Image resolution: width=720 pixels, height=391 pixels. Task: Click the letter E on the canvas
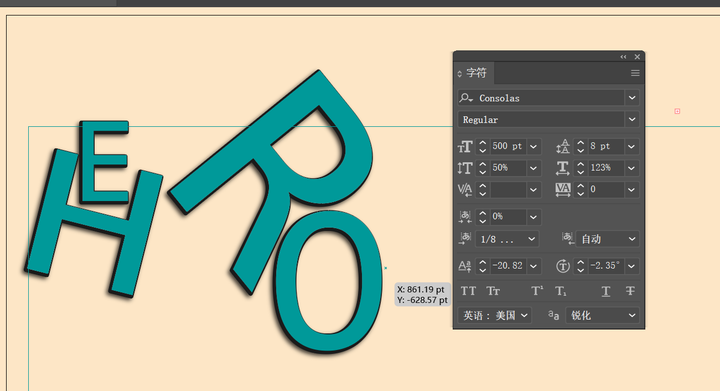coord(88,161)
